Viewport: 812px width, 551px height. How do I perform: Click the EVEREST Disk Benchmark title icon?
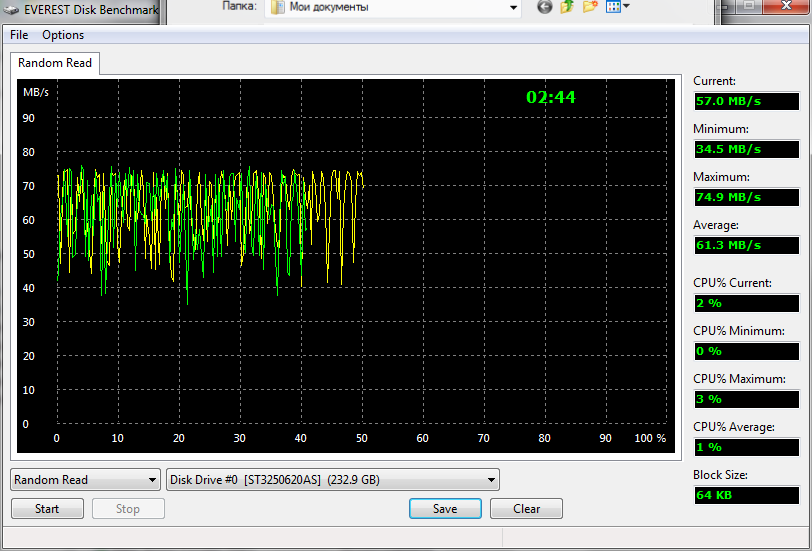[9, 10]
